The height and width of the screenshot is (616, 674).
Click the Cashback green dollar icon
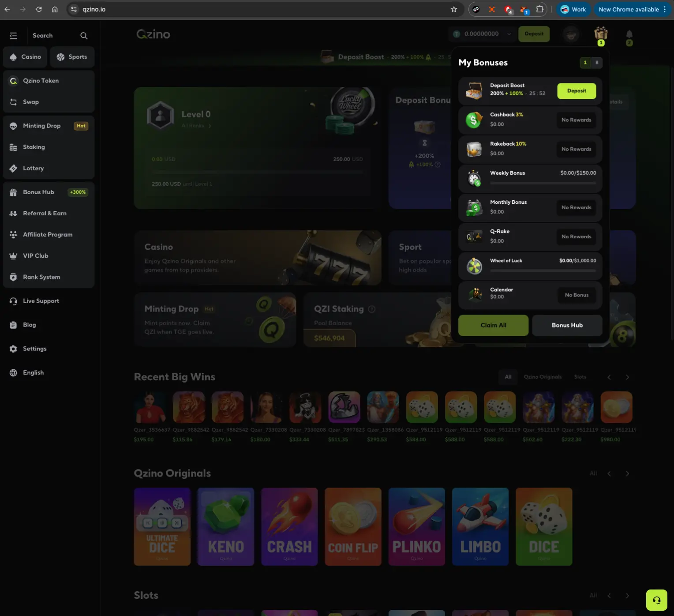(x=474, y=120)
